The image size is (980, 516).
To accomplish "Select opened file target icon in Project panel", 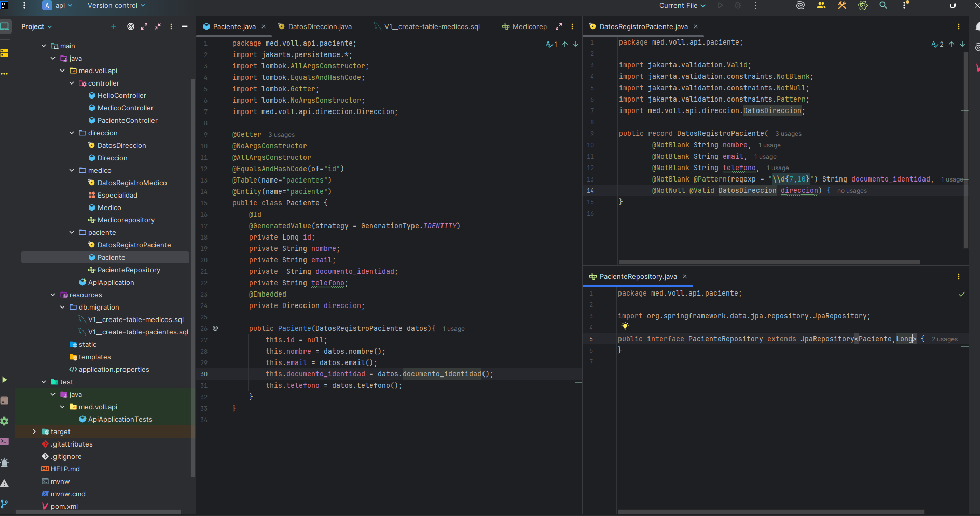I will tap(131, 26).
